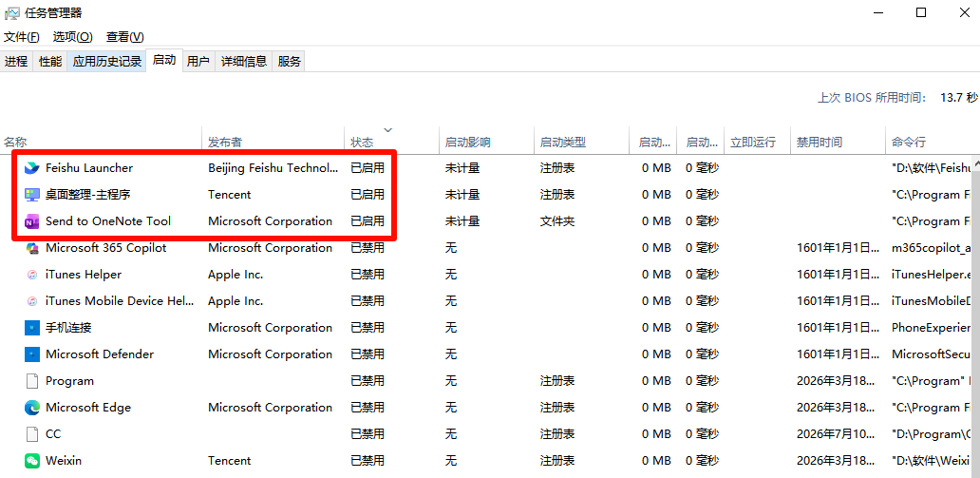
Task: Click the Microsoft Edge icon
Action: (32, 408)
